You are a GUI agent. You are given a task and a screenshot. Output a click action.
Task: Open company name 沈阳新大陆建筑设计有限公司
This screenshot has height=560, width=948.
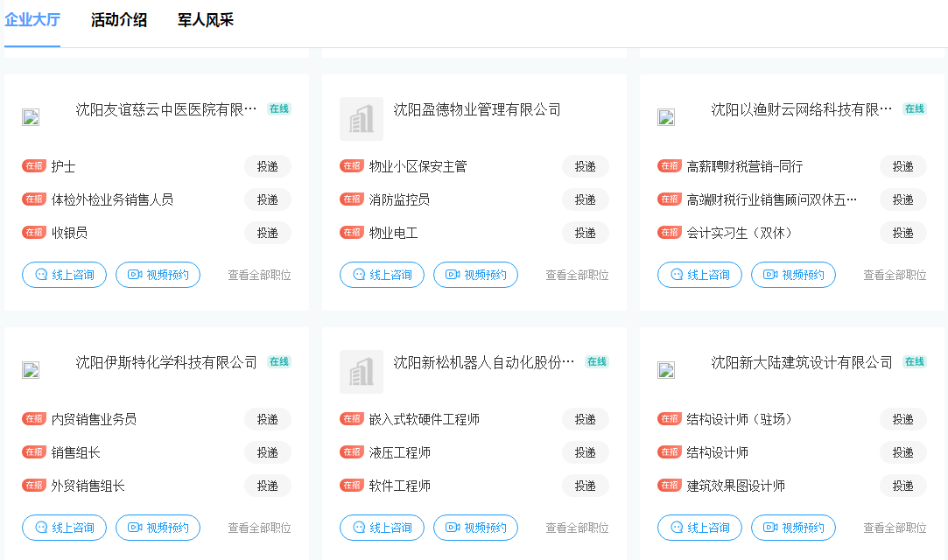802,362
